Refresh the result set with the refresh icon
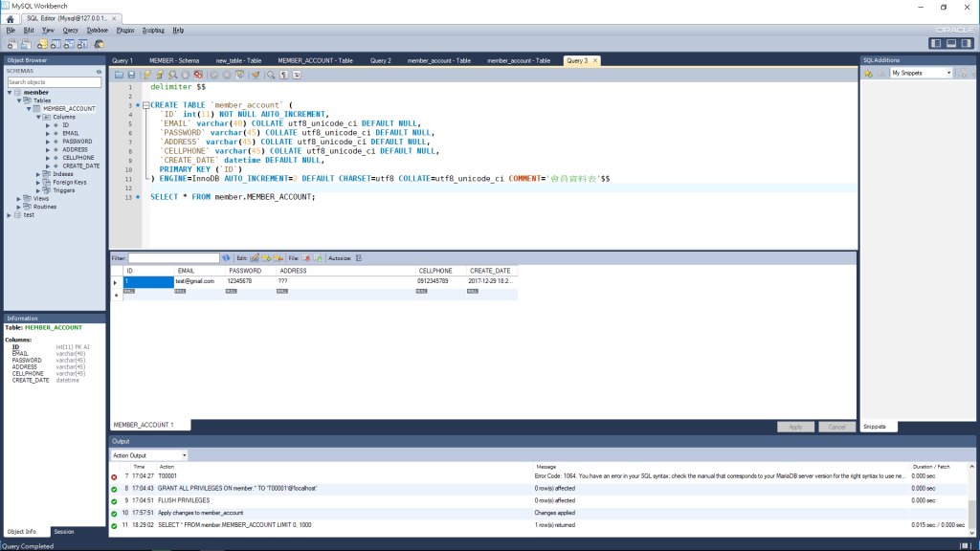 pos(226,258)
